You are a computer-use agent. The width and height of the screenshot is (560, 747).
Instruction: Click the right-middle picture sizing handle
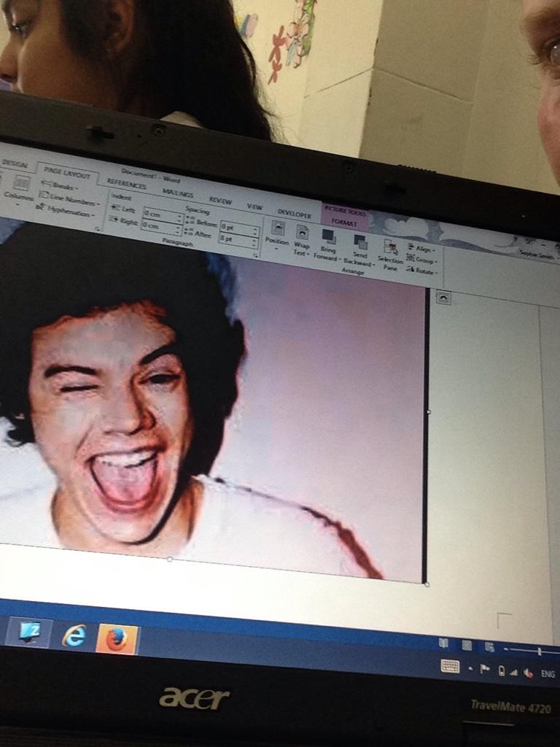[x=427, y=411]
